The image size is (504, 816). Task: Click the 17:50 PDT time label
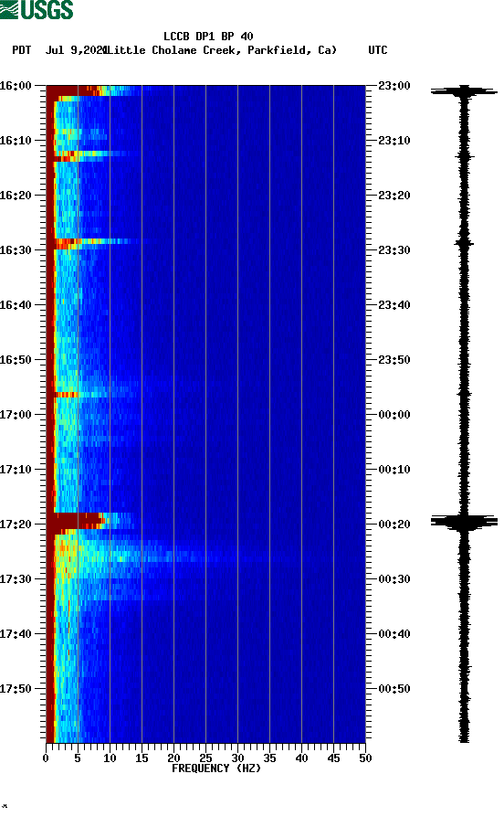tap(16, 688)
